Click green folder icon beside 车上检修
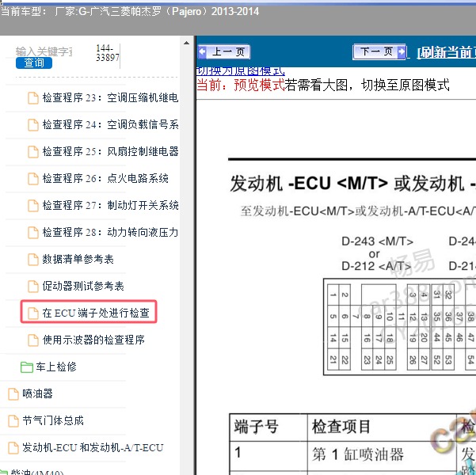 point(27,367)
